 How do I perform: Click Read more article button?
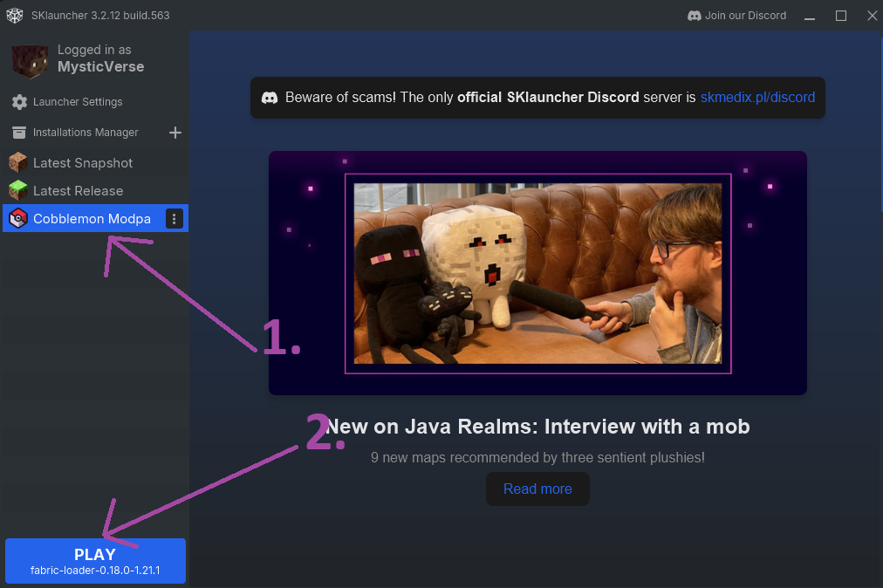pyautogui.click(x=537, y=489)
